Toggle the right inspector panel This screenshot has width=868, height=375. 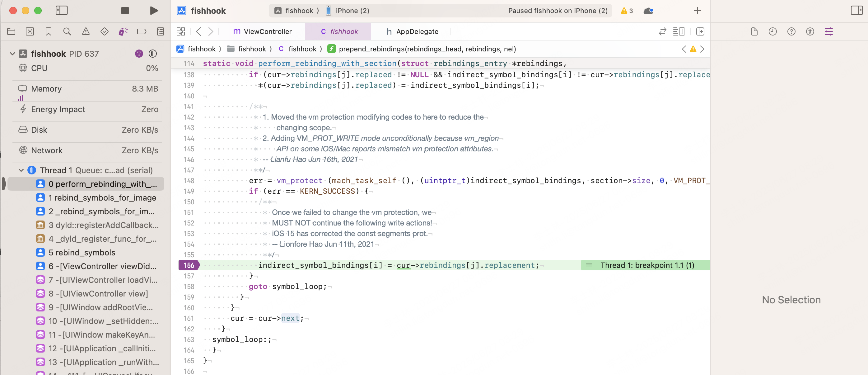pyautogui.click(x=856, y=11)
